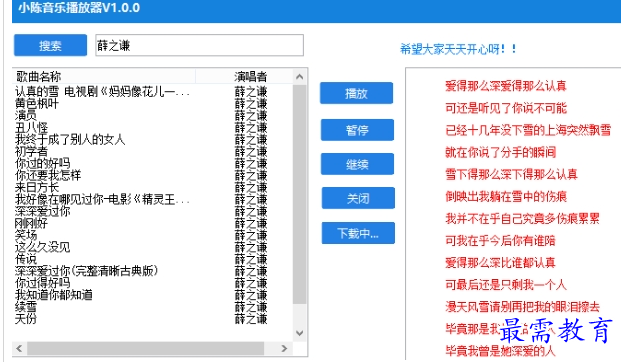Select the song 续雪
The width and height of the screenshot is (621, 362).
pos(26,307)
